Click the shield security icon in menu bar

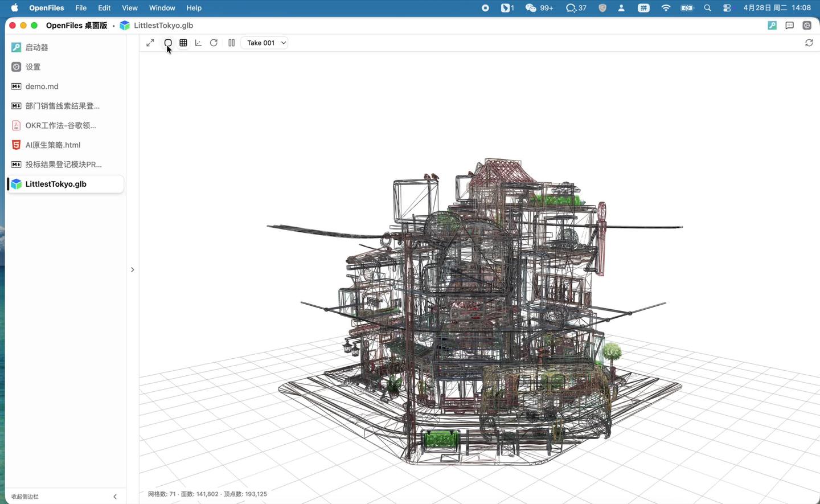pos(602,8)
